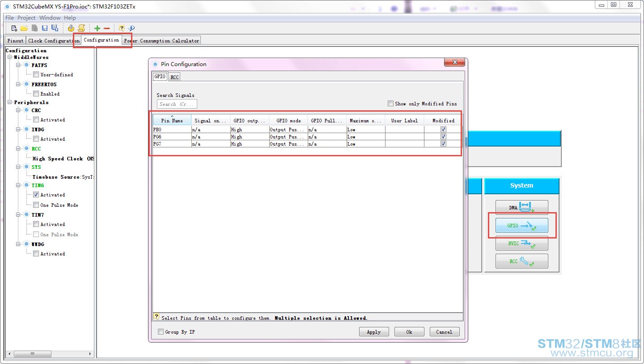This screenshot has width=644, height=364.
Task: Click Ok in Pin Configuration dialog
Action: click(x=409, y=332)
